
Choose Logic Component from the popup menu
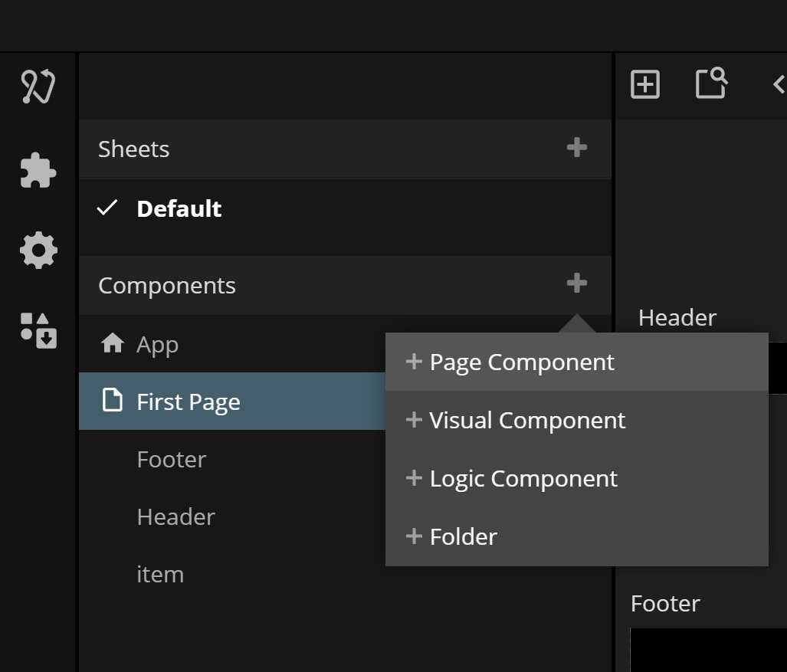523,479
